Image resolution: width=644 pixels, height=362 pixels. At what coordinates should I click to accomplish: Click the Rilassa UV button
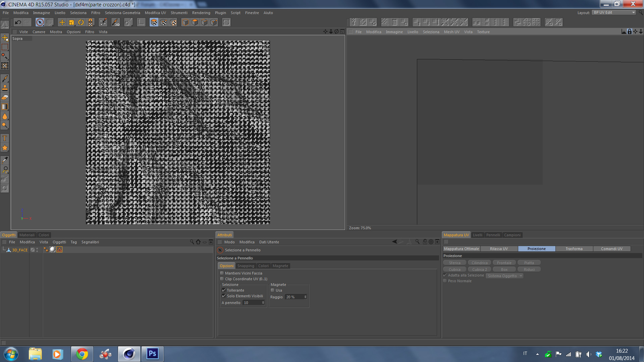499,249
